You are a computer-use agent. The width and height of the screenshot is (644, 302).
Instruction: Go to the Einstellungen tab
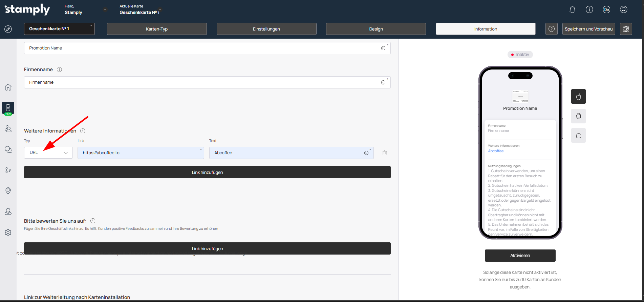(266, 29)
